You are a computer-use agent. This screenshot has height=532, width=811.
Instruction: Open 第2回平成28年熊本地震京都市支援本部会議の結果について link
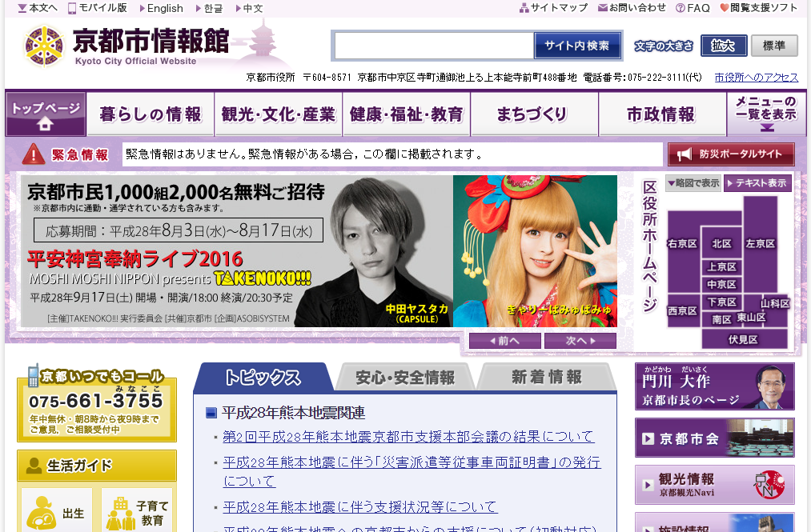tap(408, 436)
